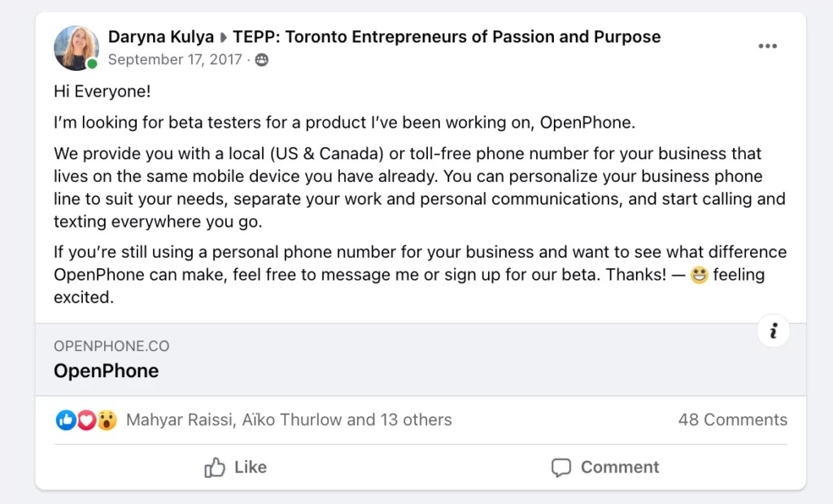833x504 pixels.
Task: Click the Like button thumb icon
Action: click(x=215, y=467)
